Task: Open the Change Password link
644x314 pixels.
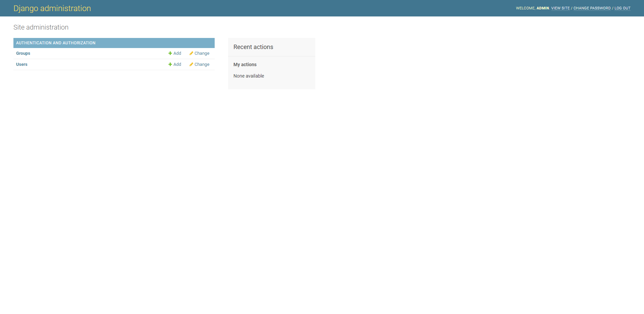Action: 592,8
